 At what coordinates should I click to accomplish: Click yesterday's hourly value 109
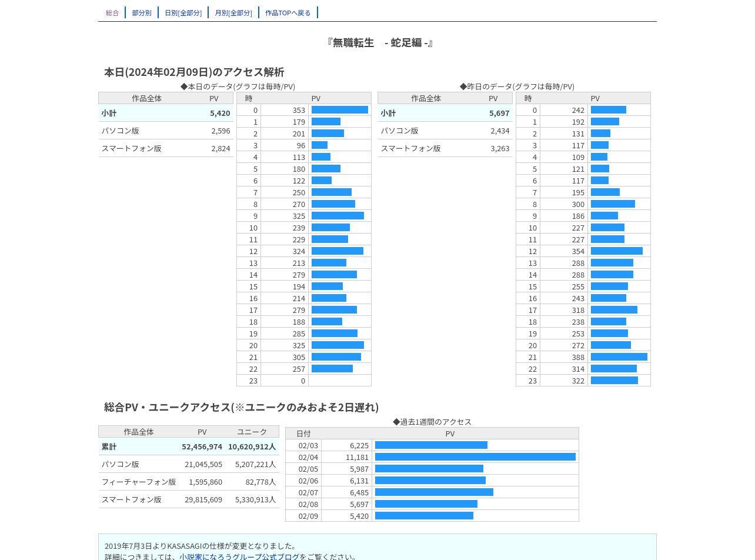click(578, 157)
